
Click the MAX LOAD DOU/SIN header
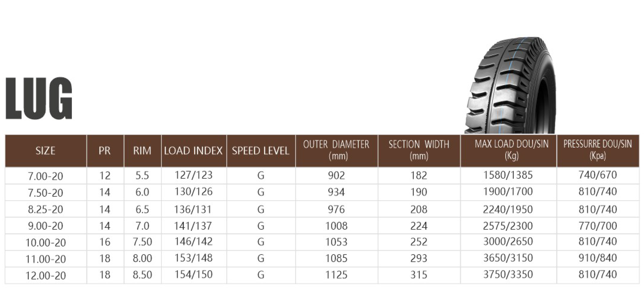(x=508, y=150)
